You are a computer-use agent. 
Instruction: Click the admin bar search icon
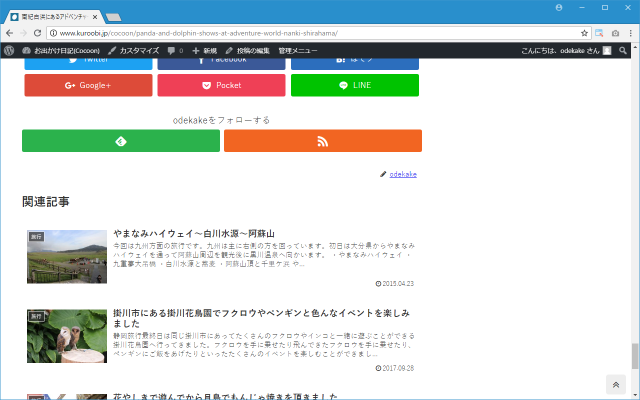(x=624, y=50)
